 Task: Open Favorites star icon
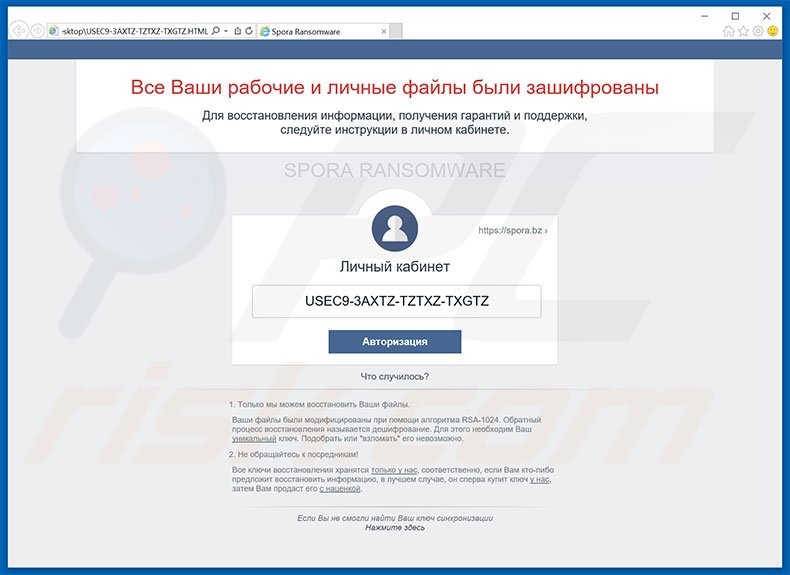coord(743,31)
